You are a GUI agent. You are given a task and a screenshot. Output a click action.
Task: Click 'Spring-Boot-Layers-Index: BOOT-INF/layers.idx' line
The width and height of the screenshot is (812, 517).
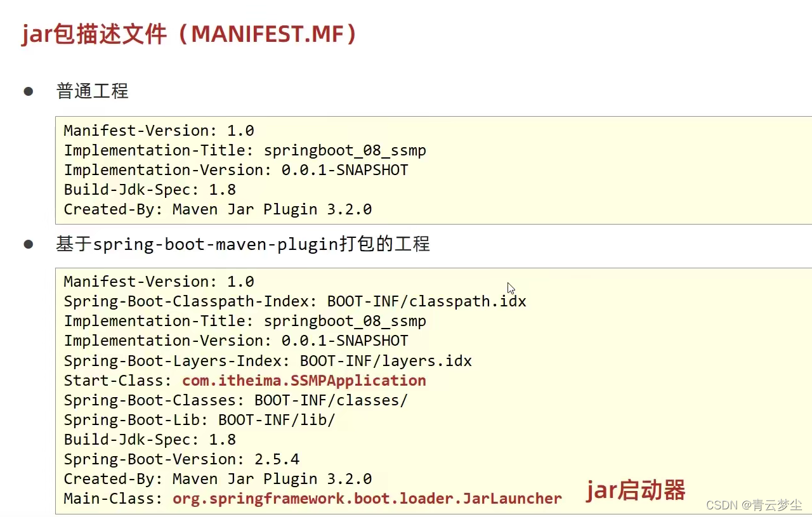click(268, 361)
